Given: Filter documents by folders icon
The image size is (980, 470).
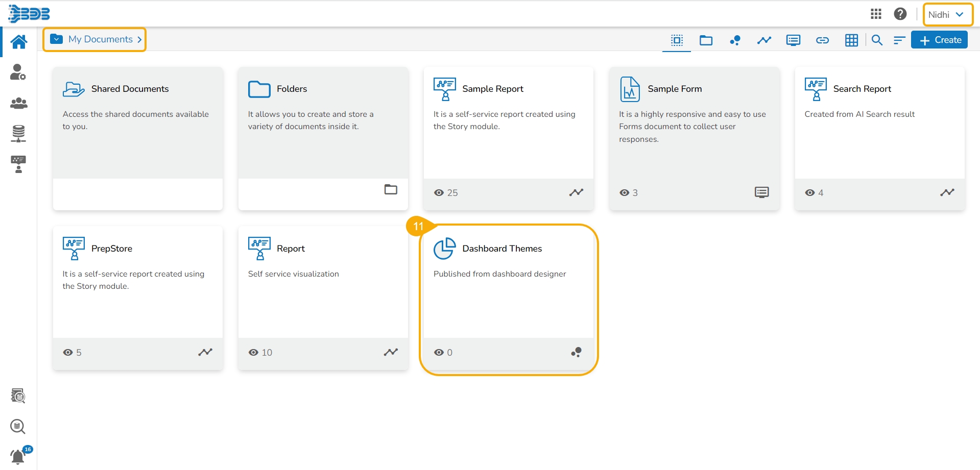Looking at the screenshot, I should [x=706, y=40].
